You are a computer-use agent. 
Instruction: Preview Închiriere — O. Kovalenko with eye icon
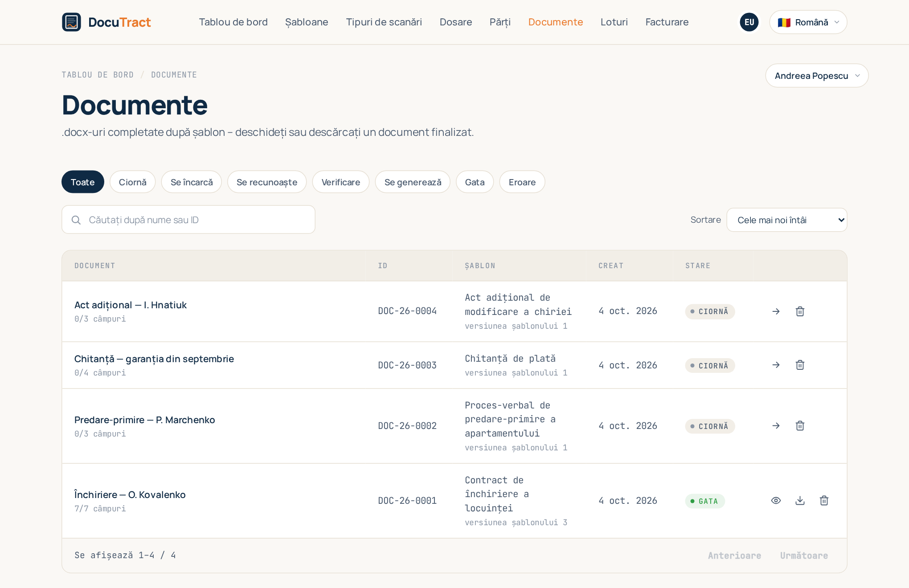pyautogui.click(x=776, y=501)
